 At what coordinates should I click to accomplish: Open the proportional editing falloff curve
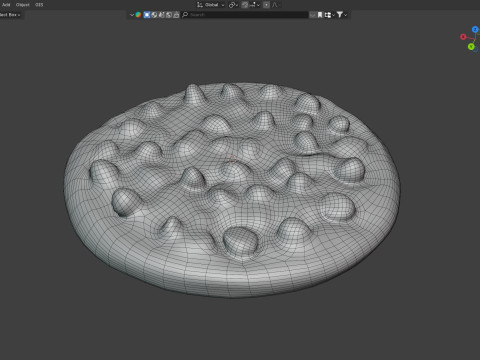pyautogui.click(x=275, y=5)
